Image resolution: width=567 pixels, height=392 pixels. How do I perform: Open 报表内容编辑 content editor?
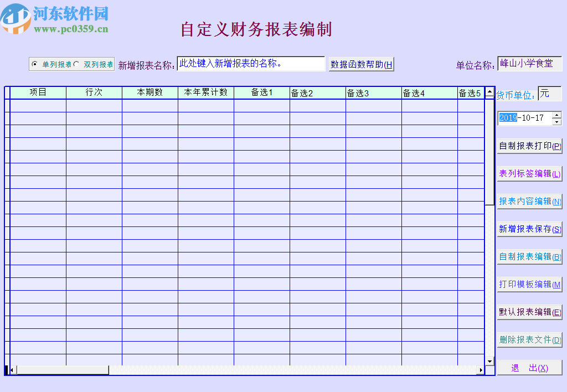[529, 201]
